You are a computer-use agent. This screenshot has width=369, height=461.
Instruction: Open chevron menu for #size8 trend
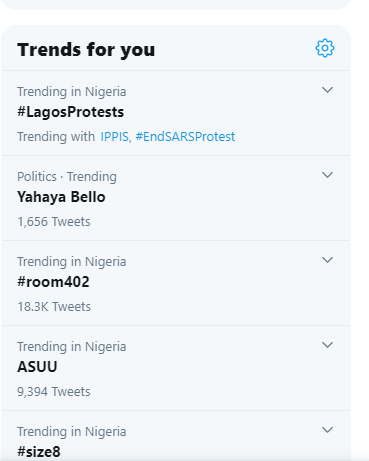(327, 430)
